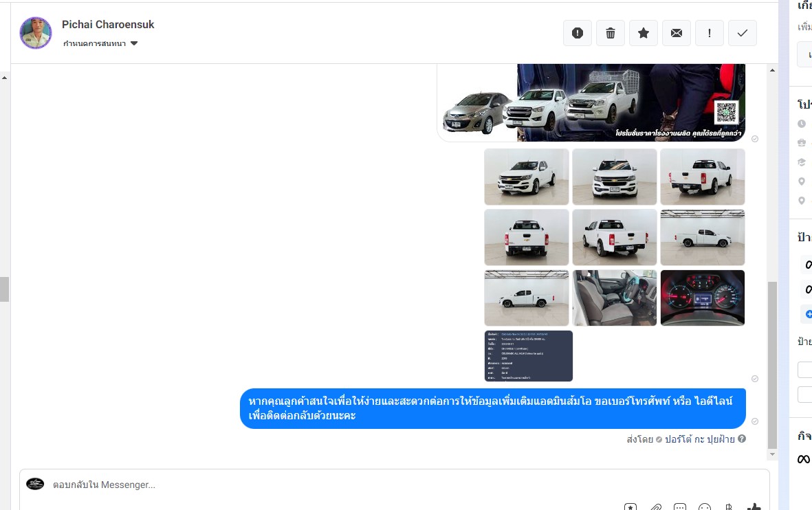Open Pichai Charoensuk's profile picture

coord(36,32)
